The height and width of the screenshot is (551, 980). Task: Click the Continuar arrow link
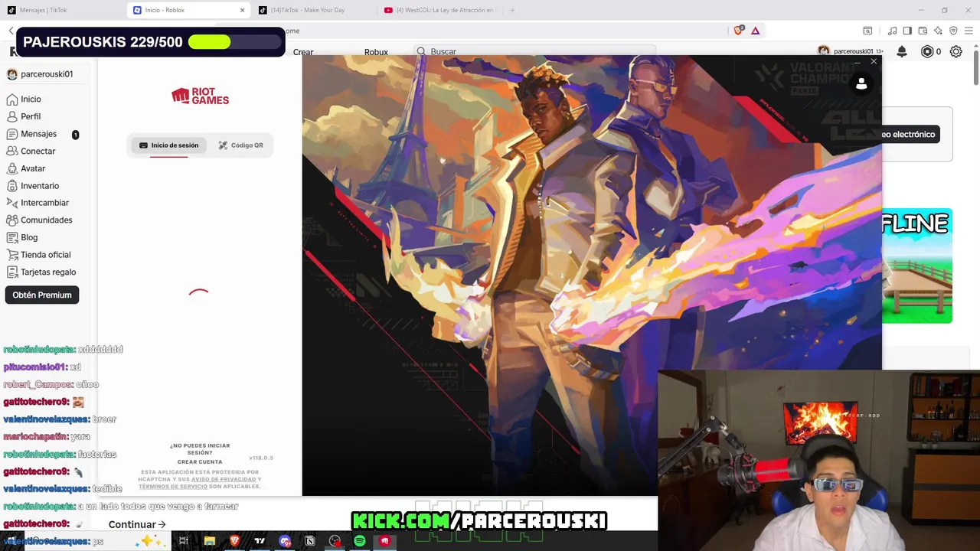pos(137,524)
